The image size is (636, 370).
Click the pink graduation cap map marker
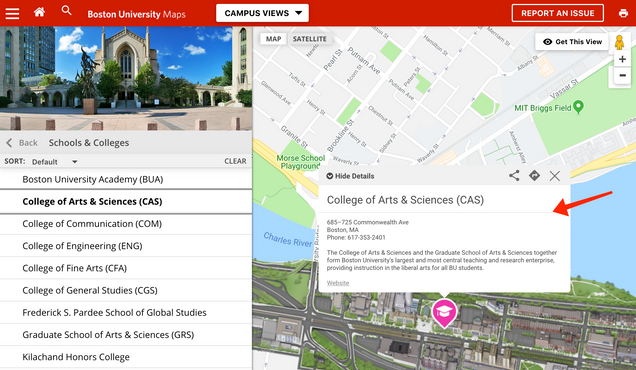point(444,313)
